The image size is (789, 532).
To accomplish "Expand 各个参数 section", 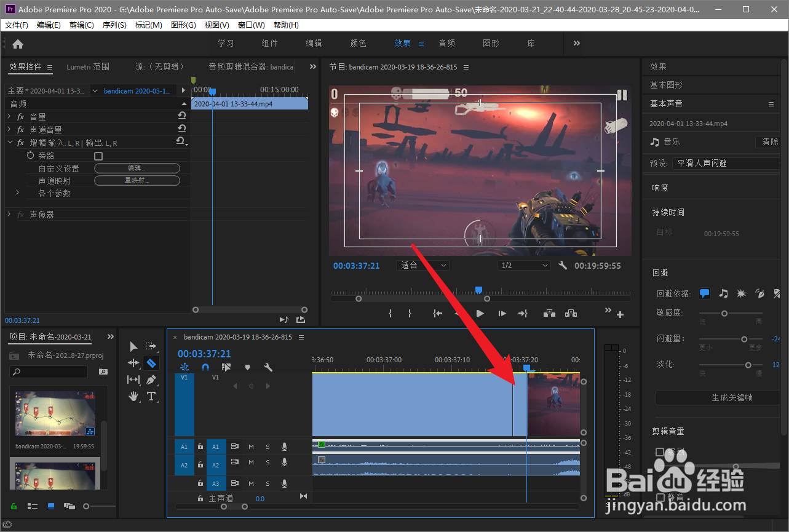I will coord(17,193).
